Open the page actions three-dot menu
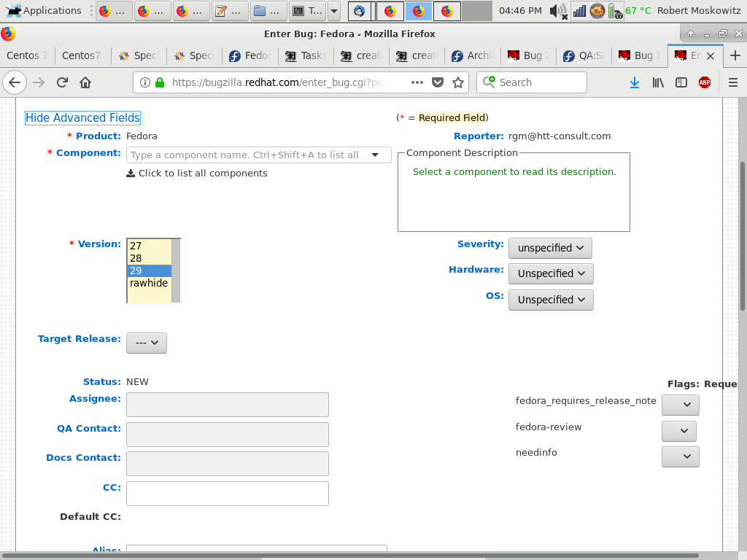Screen dimensions: 747x560 pos(417,82)
